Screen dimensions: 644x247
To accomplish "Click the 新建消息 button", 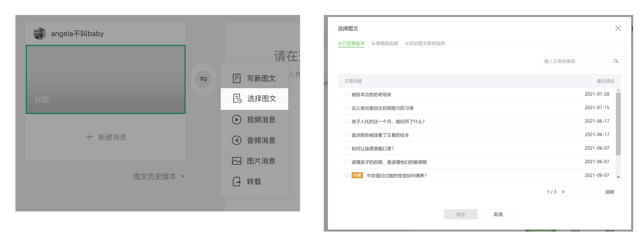I will [106, 137].
